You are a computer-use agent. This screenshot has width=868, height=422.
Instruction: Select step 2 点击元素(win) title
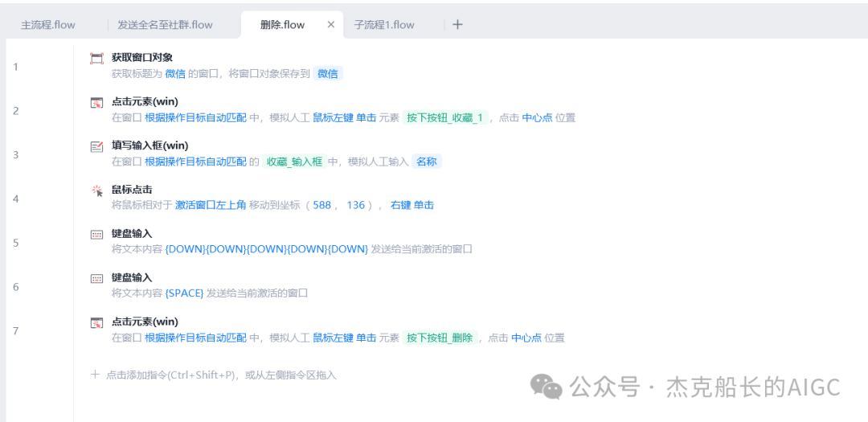145,101
